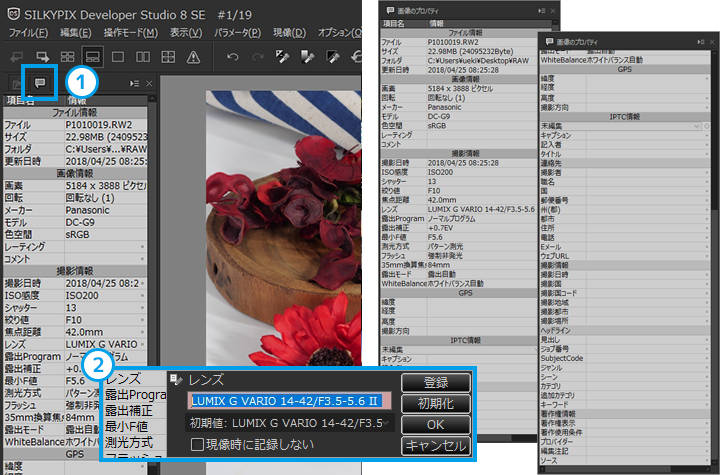
Task: Click panel menu icon on file-info properties window
Action: 541,11
